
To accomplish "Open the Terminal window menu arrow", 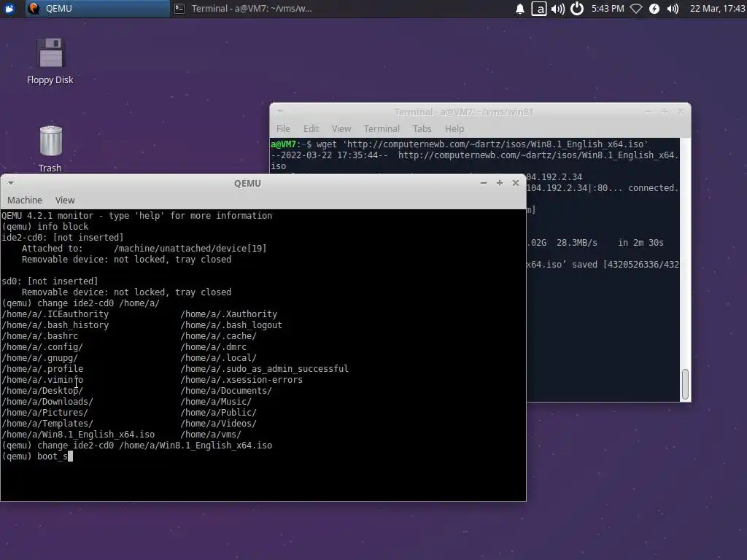I will point(280,112).
